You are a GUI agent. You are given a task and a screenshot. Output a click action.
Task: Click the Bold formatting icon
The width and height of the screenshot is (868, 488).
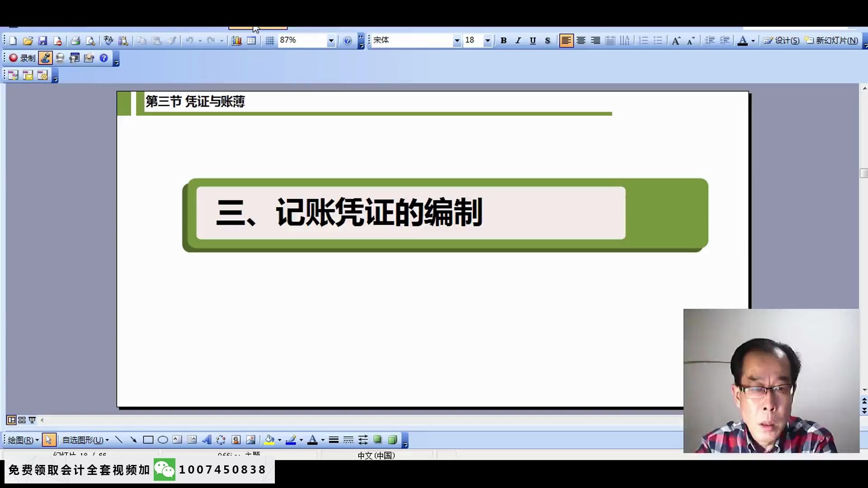click(503, 41)
